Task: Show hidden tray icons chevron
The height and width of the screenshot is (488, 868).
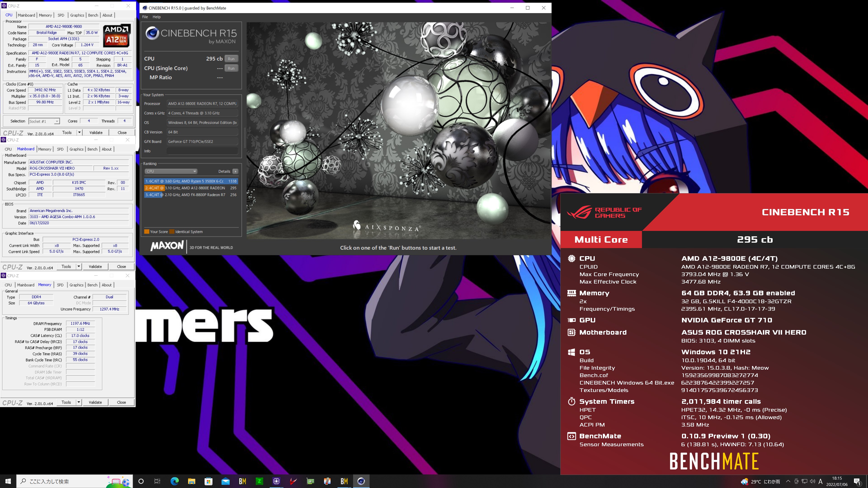Action: click(x=788, y=482)
